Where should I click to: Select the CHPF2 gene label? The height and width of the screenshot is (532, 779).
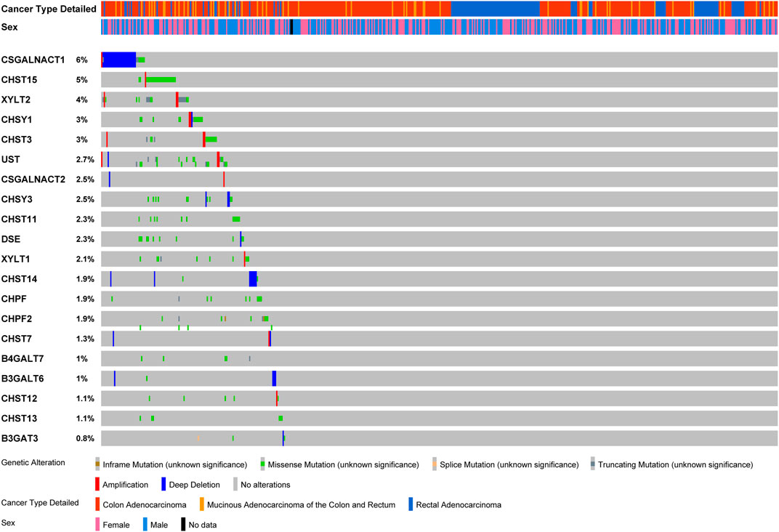(17, 318)
